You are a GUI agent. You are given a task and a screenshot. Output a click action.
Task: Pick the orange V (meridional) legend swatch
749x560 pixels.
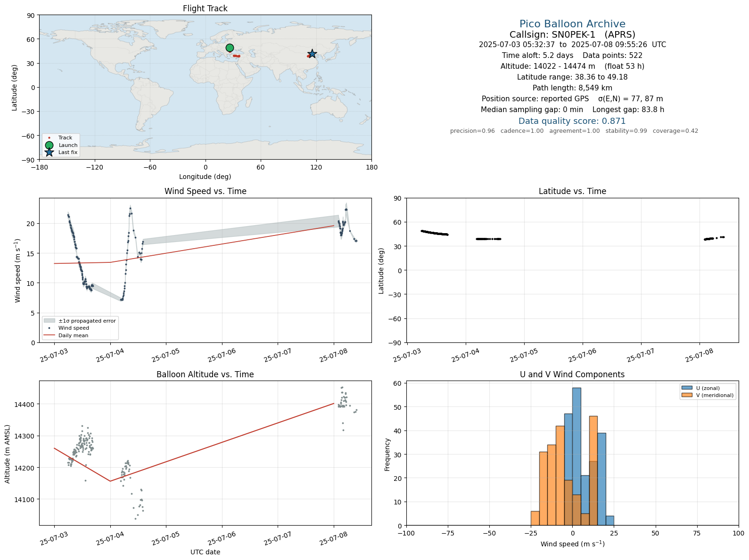click(x=687, y=395)
